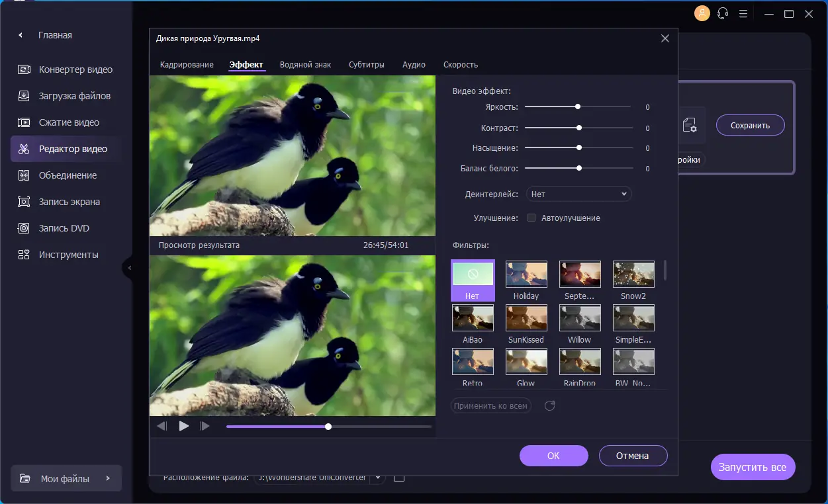Open the Деинтерлейс dropdown

tap(579, 194)
